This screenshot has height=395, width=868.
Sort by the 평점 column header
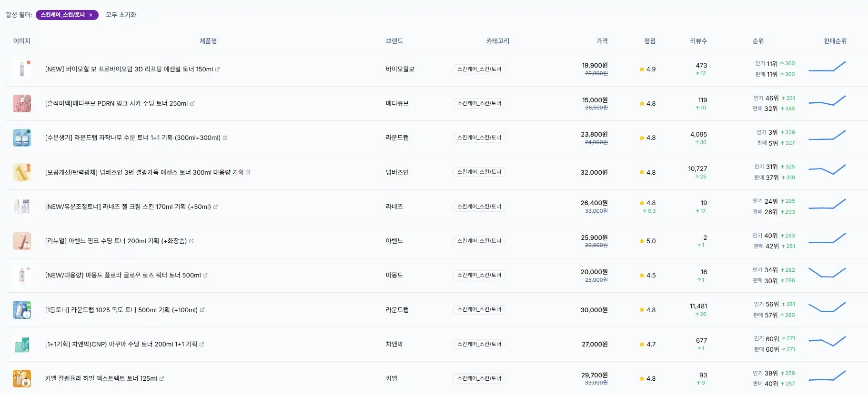pyautogui.click(x=650, y=41)
